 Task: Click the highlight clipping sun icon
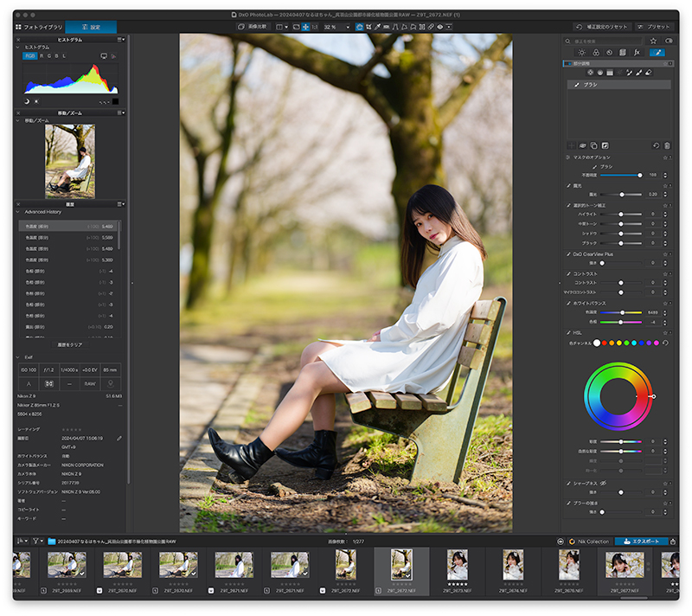click(36, 101)
